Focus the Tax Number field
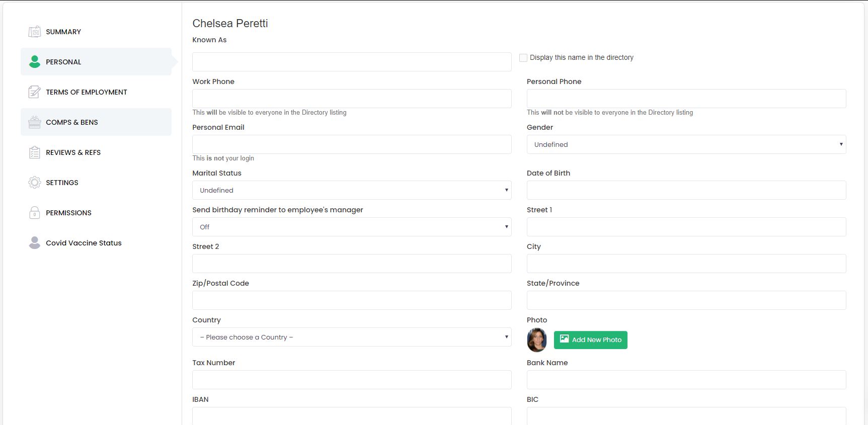Viewport: 868px width, 425px height. [352, 380]
